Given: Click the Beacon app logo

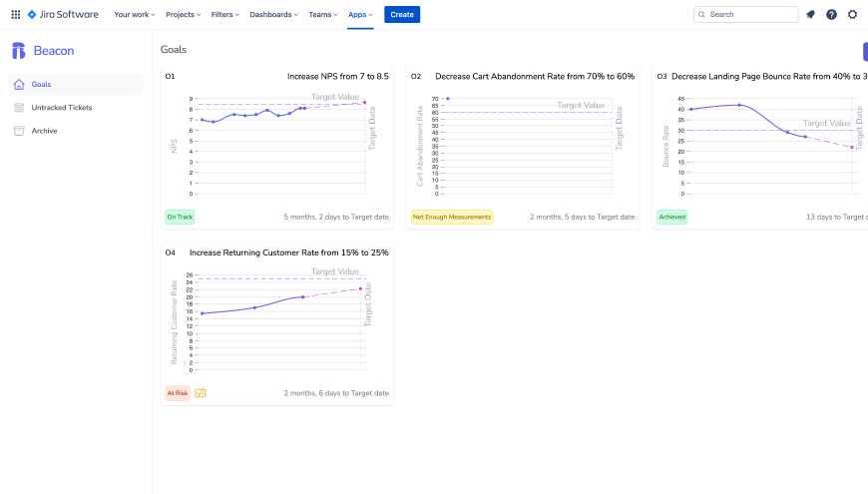Looking at the screenshot, I should point(19,51).
